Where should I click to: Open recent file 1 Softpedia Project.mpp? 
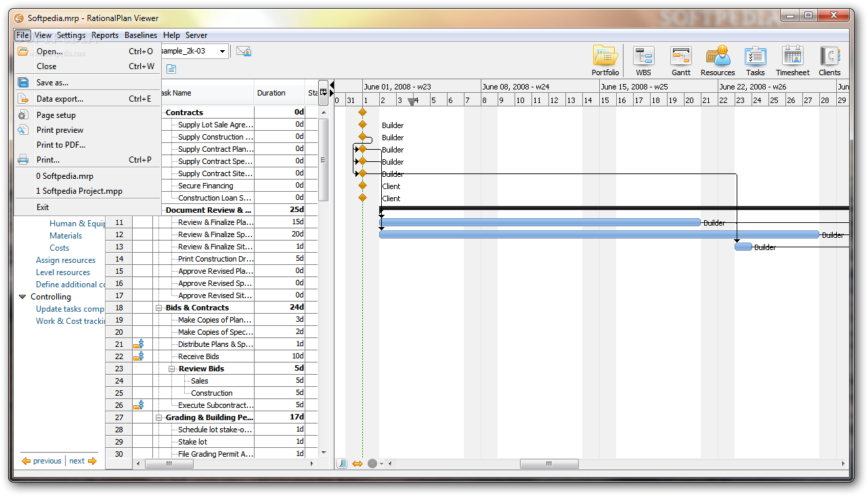[x=87, y=191]
